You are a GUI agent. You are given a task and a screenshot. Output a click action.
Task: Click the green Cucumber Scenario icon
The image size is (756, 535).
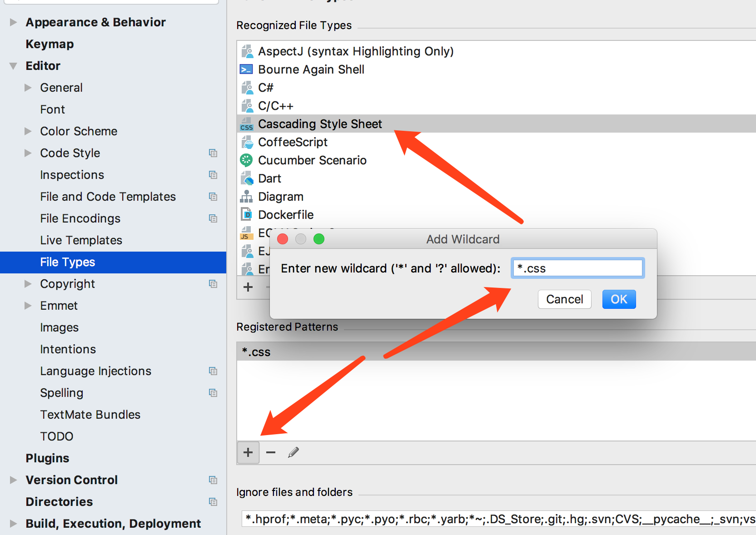tap(246, 160)
